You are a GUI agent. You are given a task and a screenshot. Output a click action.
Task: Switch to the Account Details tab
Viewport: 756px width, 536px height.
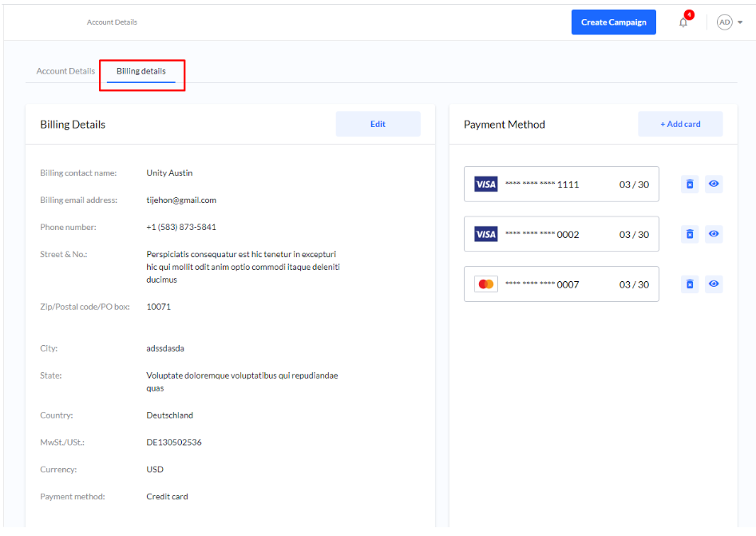tap(65, 71)
